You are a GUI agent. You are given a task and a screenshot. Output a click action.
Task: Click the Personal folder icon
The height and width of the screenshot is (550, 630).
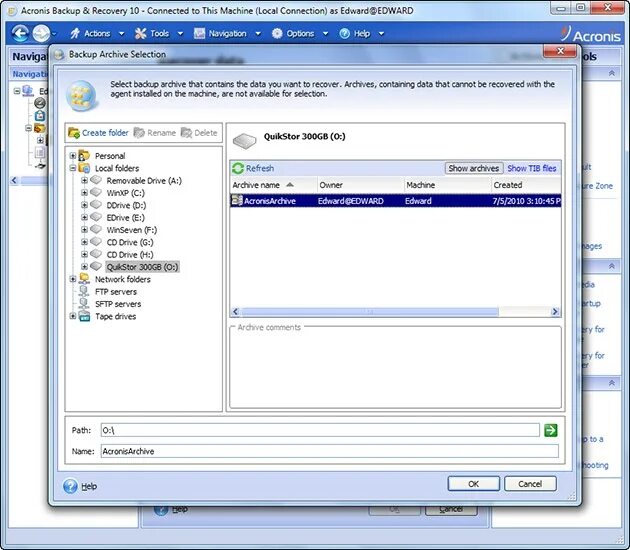tap(84, 155)
